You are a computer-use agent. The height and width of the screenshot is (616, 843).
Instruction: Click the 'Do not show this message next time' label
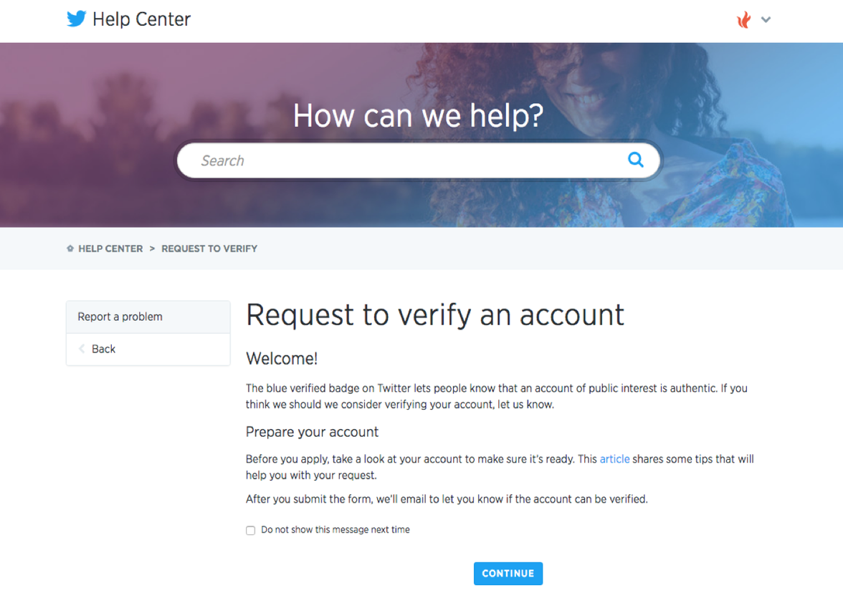pos(335,530)
